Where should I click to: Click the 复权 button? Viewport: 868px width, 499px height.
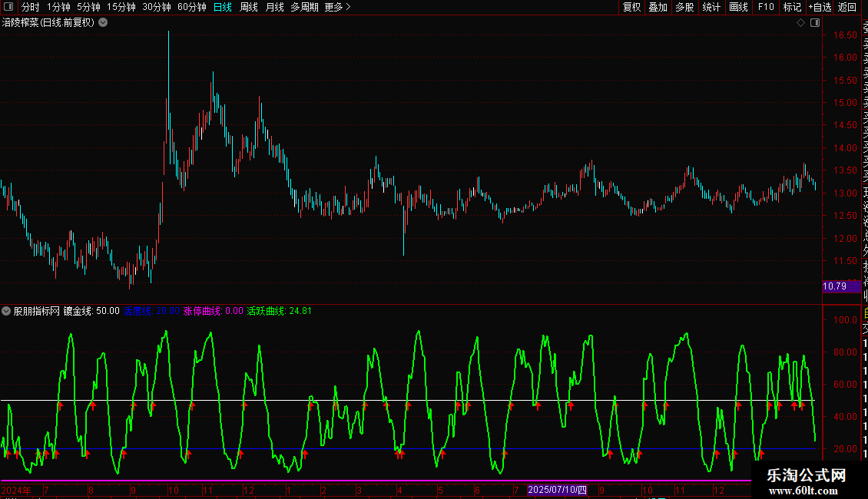pos(631,7)
